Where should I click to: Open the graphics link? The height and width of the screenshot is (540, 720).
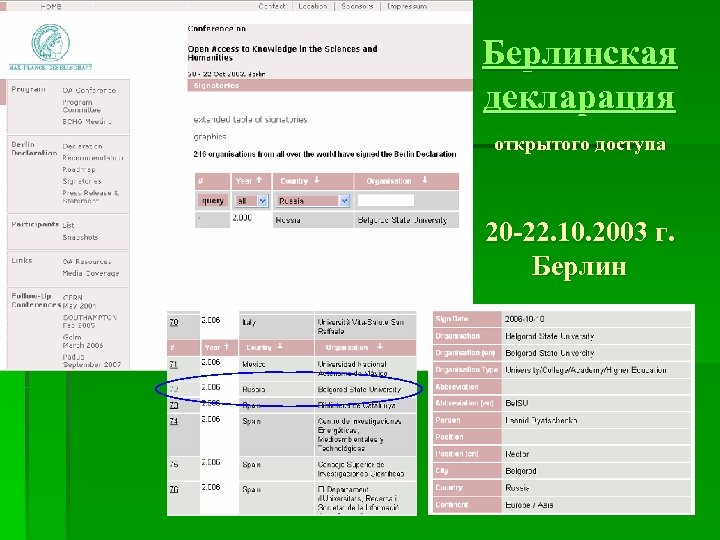click(x=210, y=137)
